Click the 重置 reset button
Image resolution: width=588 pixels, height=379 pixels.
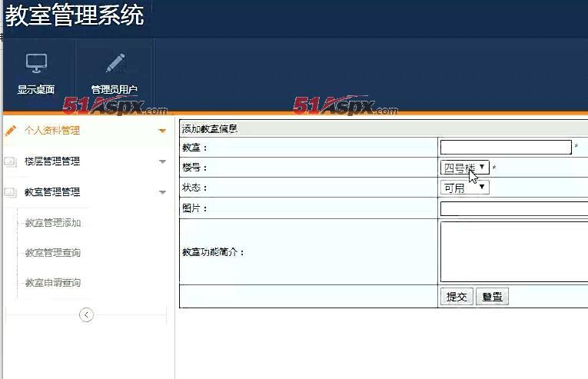[493, 297]
